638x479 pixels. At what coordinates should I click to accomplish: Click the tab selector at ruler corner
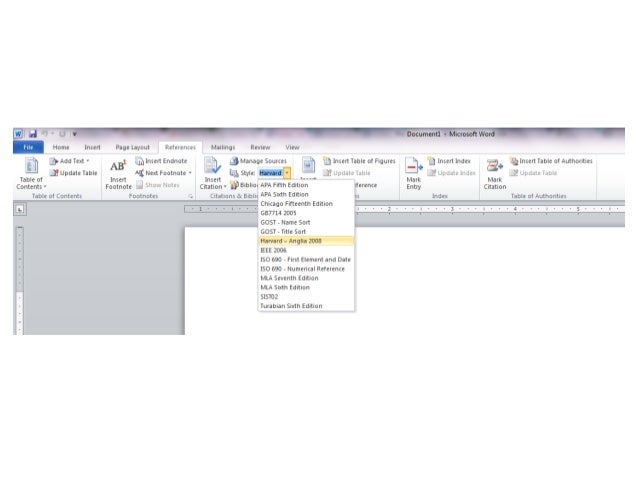click(20, 210)
